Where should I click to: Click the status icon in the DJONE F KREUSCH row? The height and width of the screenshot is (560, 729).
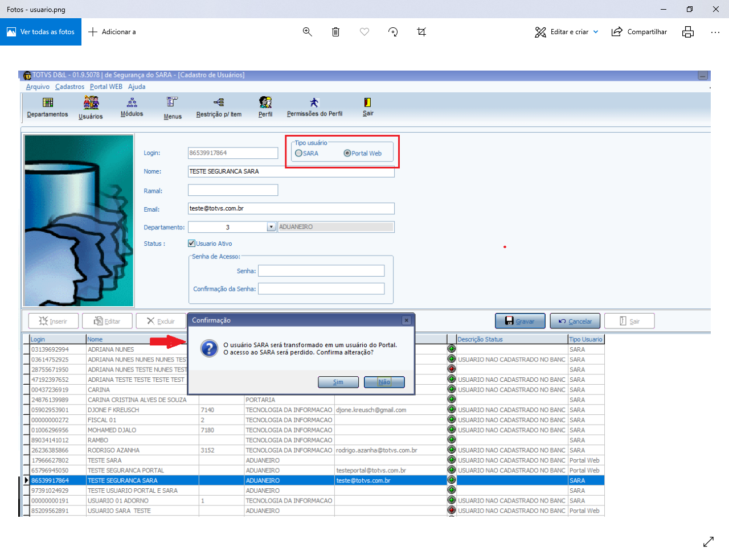(452, 409)
